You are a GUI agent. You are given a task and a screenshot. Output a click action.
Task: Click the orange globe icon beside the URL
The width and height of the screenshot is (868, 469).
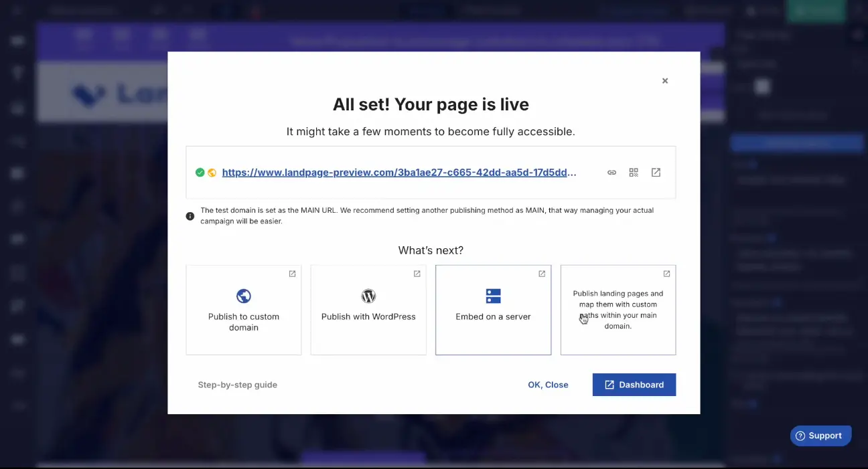[x=212, y=173]
